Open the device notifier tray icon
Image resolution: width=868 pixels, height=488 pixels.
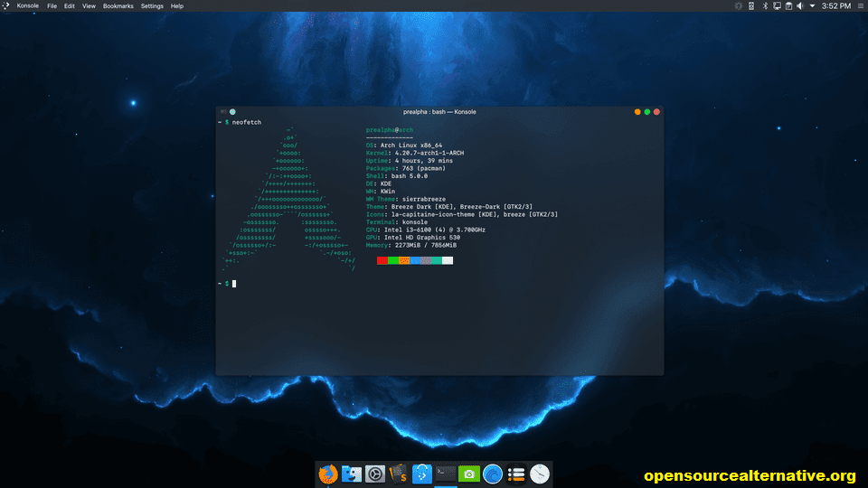click(x=751, y=5)
